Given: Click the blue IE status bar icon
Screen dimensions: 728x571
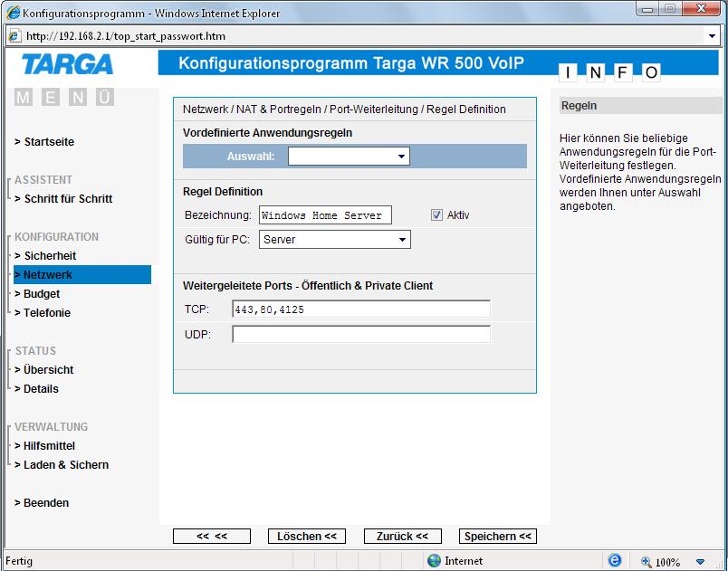Looking at the screenshot, I should (614, 560).
